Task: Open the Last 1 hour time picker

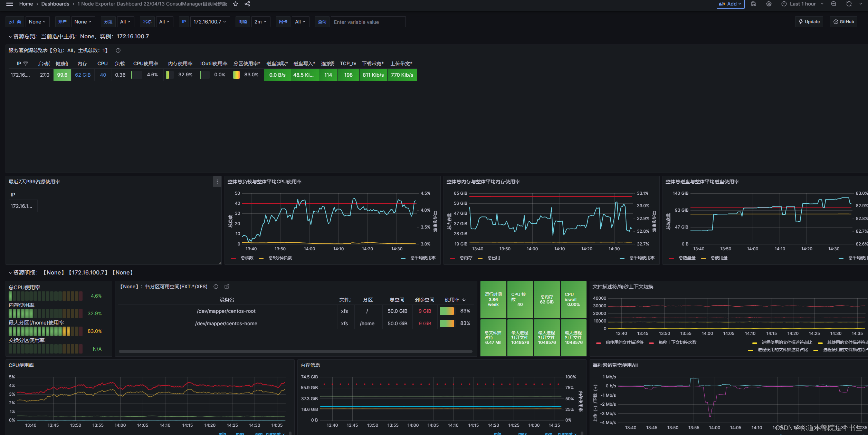Action: click(x=802, y=4)
